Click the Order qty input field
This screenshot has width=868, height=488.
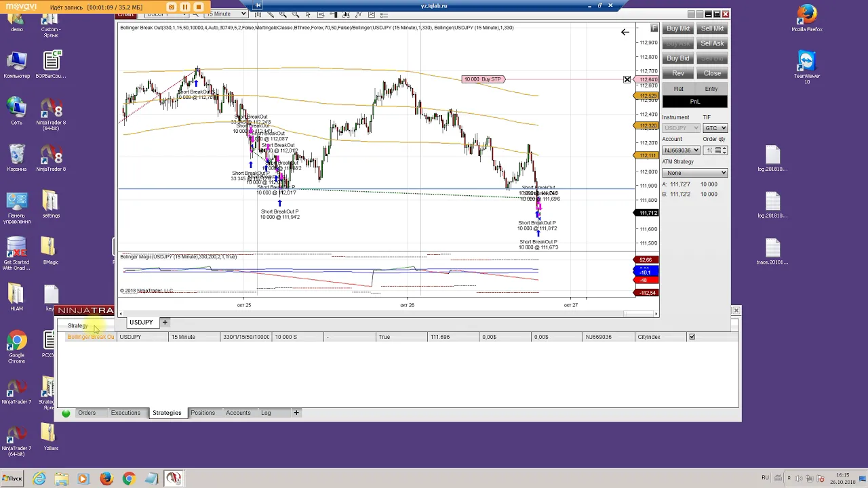click(x=711, y=150)
